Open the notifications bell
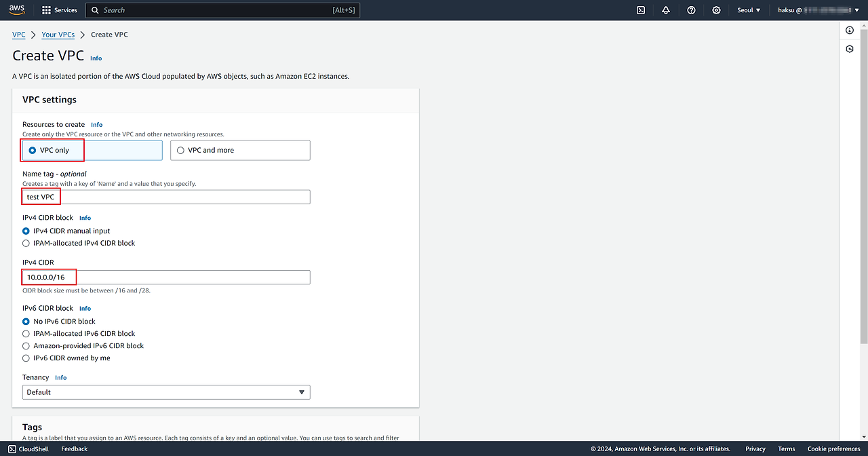The width and height of the screenshot is (868, 456). click(666, 10)
